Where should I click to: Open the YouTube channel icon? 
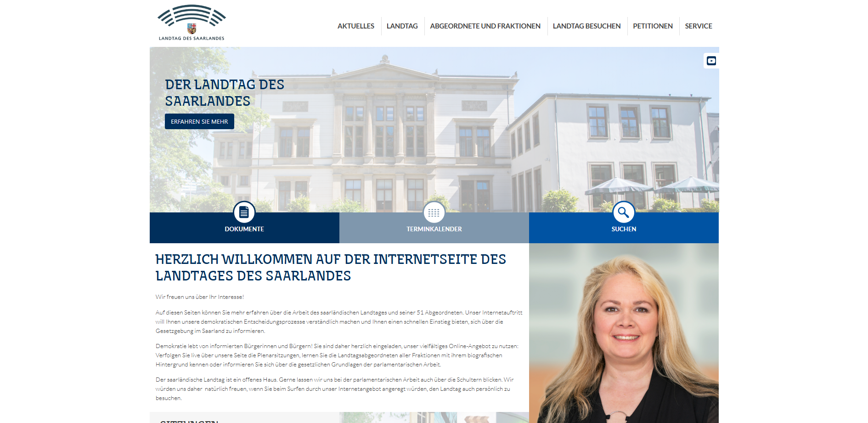point(711,61)
